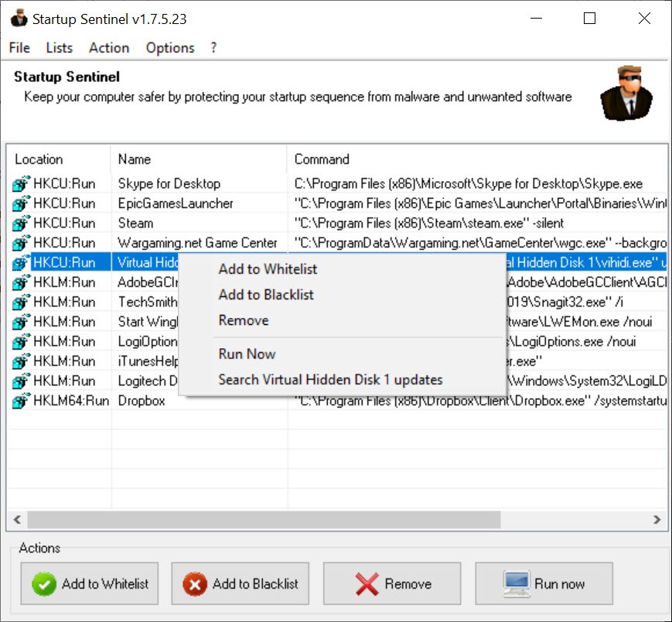This screenshot has height=622, width=672.
Task: Click the horizontal scrollbar left arrow
Action: pyautogui.click(x=17, y=520)
